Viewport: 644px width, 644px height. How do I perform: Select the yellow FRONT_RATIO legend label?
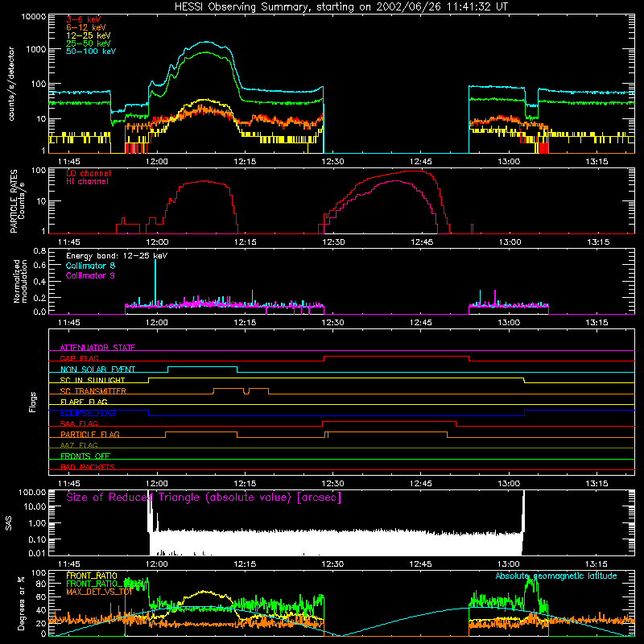pos(92,576)
